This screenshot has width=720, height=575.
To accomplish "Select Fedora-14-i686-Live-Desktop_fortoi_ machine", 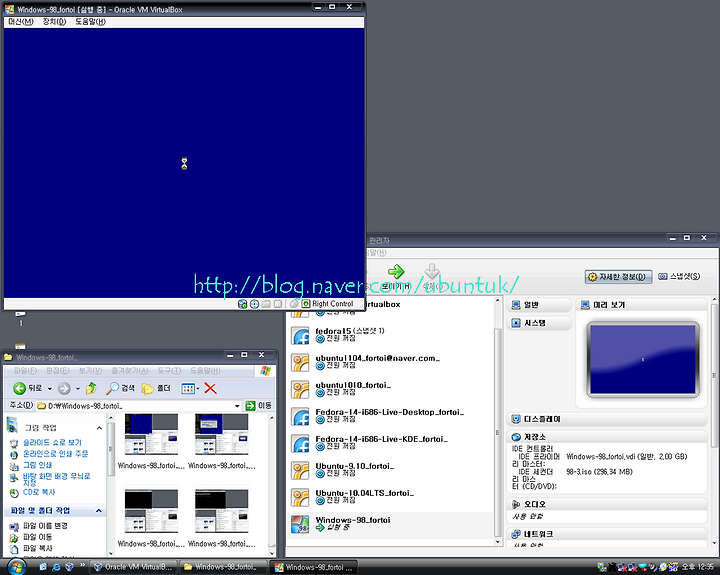I will click(x=391, y=417).
